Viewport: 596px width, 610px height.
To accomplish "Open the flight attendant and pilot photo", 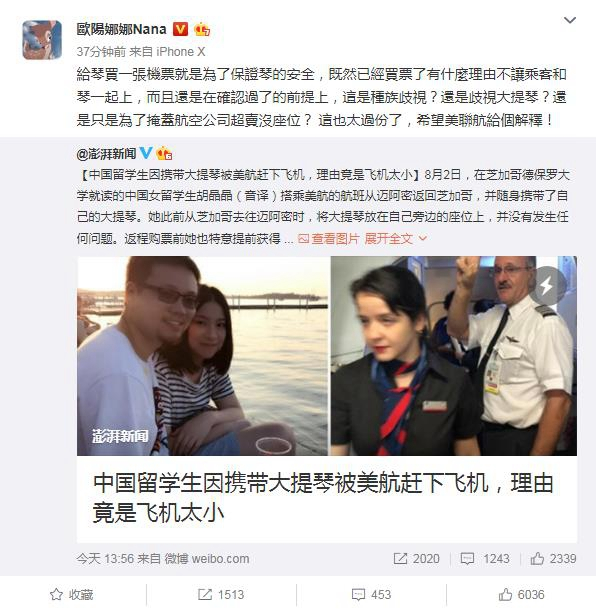I will [x=454, y=356].
